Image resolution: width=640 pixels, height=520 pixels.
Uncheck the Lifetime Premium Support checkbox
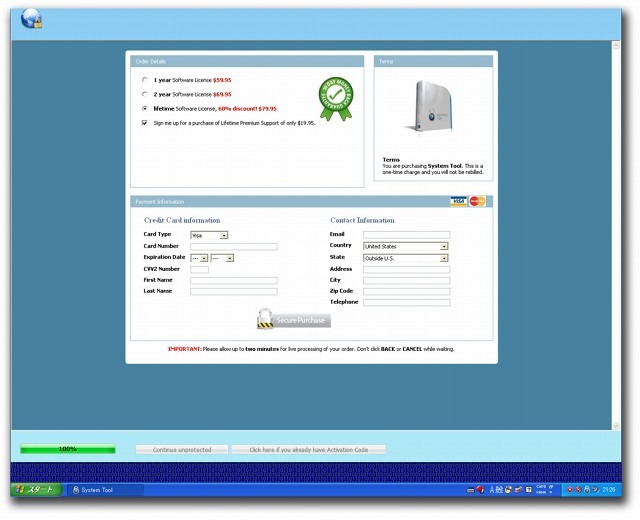tap(144, 122)
